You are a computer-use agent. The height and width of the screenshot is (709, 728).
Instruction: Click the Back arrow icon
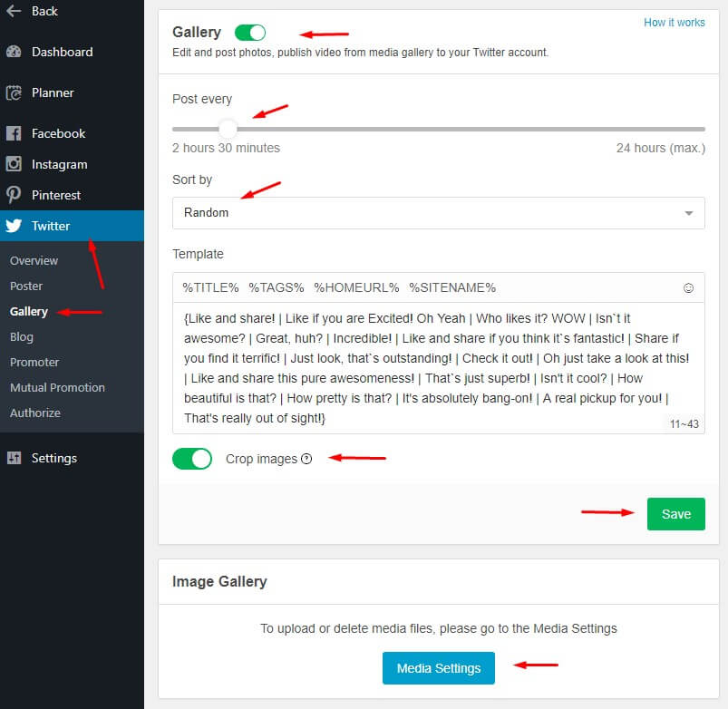point(14,11)
